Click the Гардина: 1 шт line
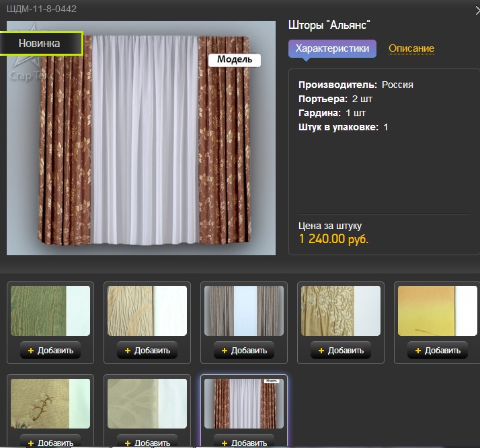 [332, 113]
